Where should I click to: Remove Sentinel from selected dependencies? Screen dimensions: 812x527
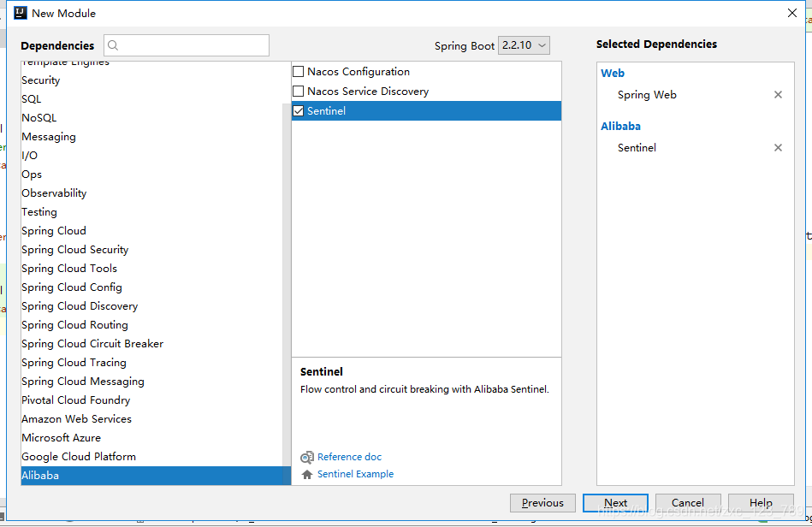(778, 147)
